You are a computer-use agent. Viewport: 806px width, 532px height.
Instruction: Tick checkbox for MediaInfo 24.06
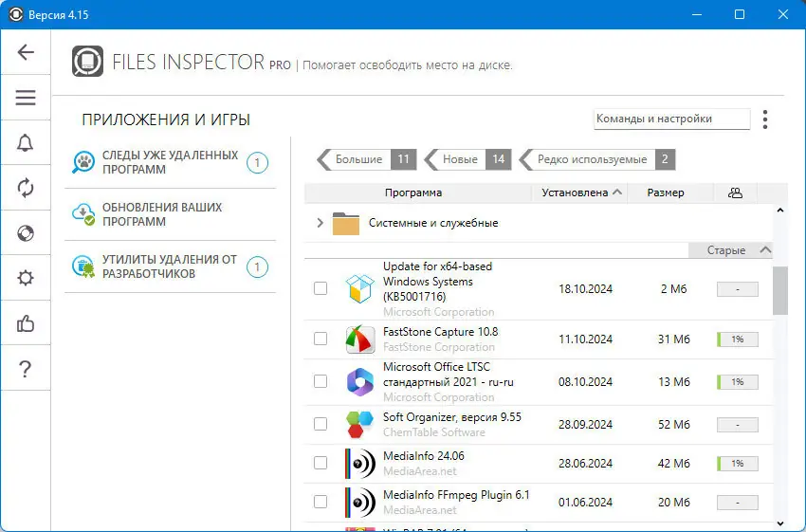click(x=321, y=463)
